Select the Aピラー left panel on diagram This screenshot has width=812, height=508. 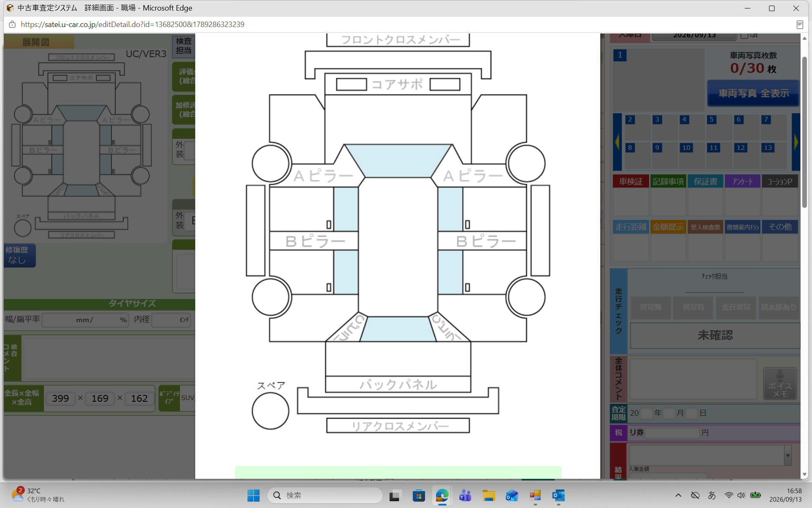tap(323, 176)
